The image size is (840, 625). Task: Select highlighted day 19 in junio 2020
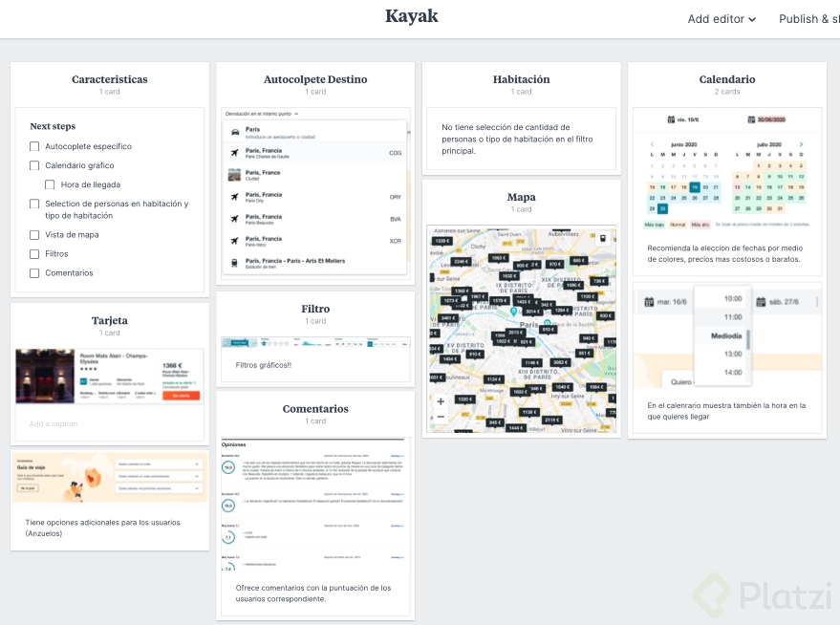click(695, 187)
